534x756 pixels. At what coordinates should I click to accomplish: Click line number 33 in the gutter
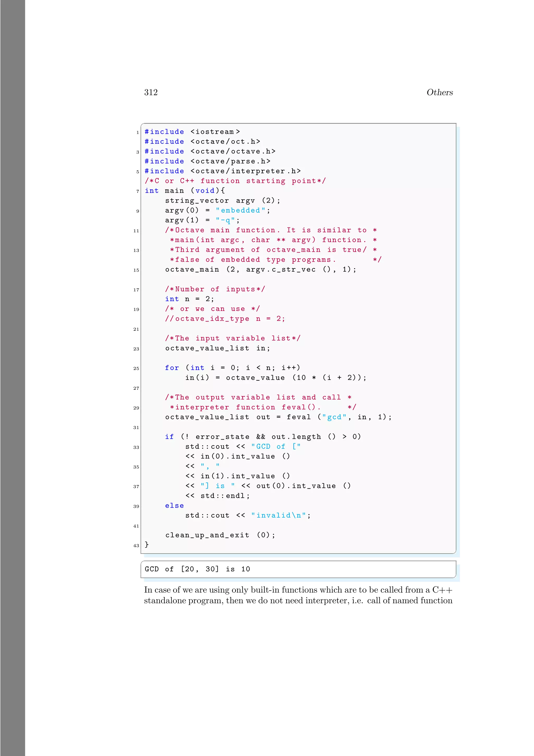click(x=136, y=447)
